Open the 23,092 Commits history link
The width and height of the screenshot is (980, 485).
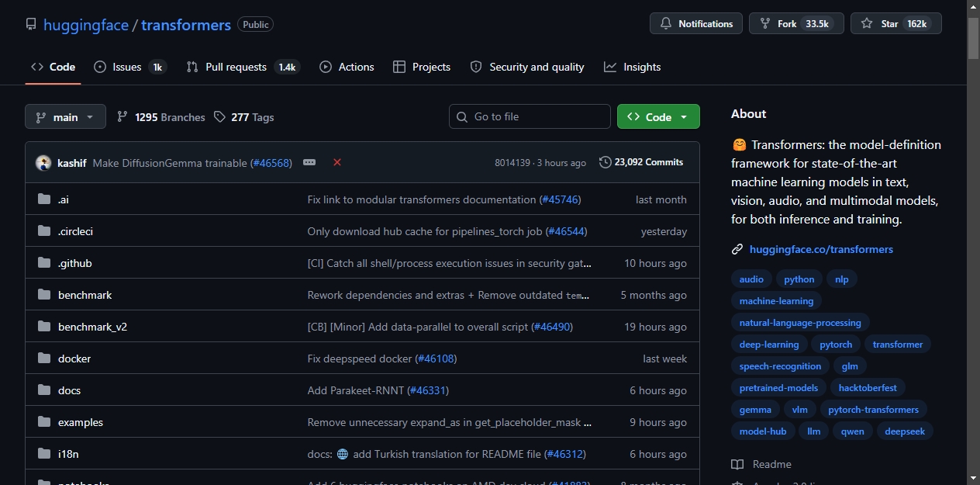[641, 162]
